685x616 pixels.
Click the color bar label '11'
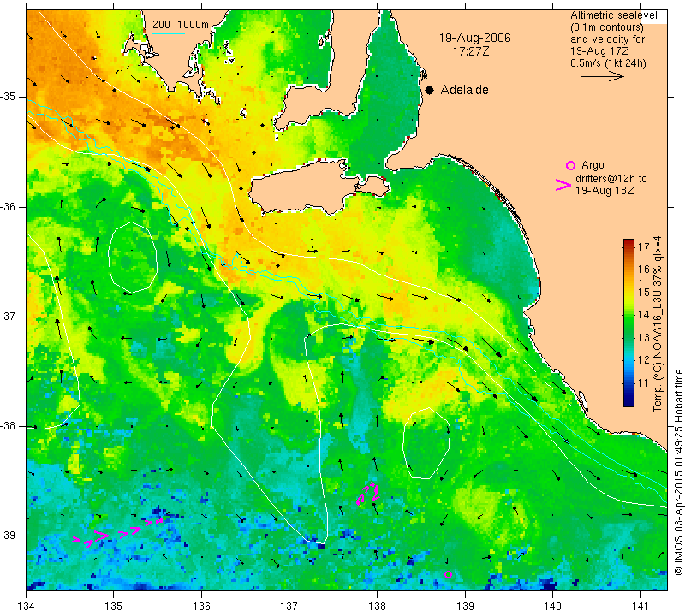coord(644,383)
